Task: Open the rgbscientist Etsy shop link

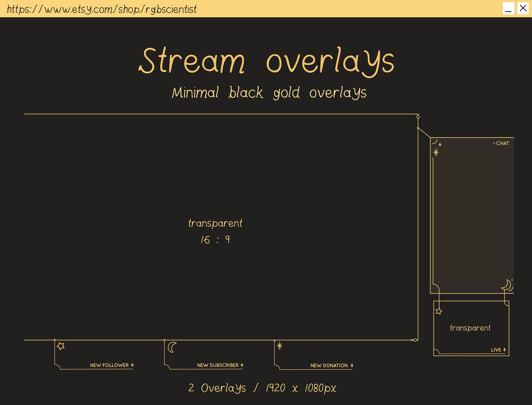Action: 101,9
